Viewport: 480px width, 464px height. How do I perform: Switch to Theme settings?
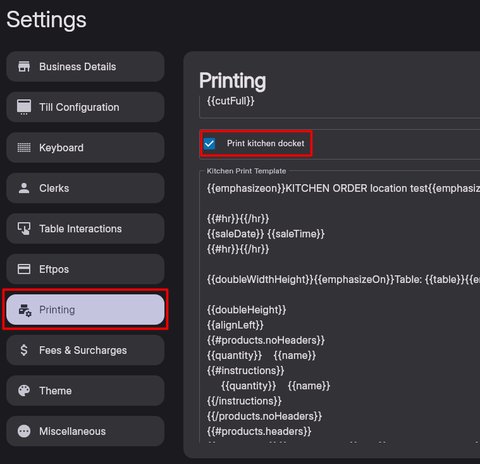pyautogui.click(x=85, y=391)
